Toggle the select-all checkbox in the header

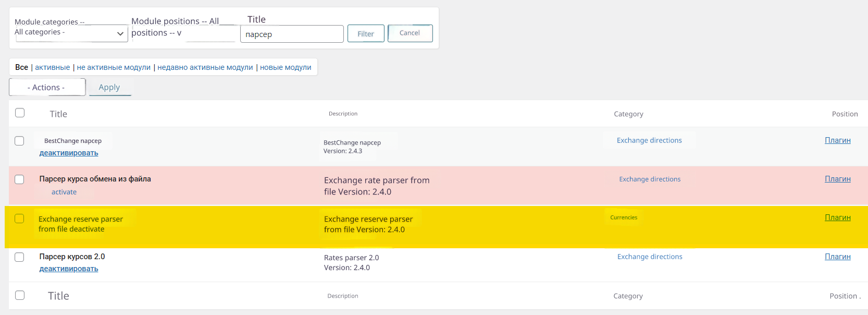pos(20,113)
